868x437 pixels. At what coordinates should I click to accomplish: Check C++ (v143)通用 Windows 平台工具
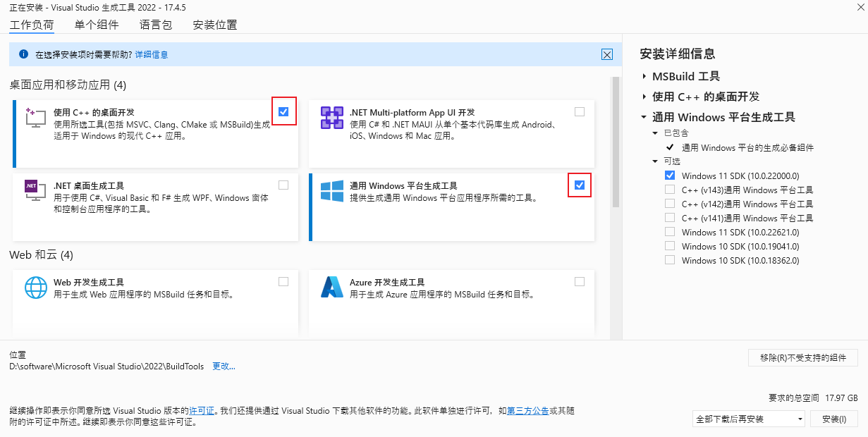(670, 190)
